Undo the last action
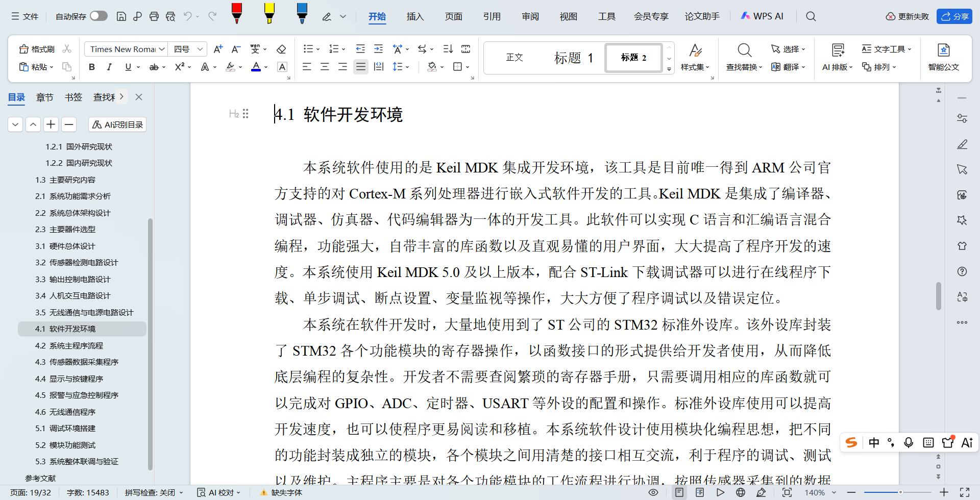This screenshot has width=980, height=500. coord(188,16)
